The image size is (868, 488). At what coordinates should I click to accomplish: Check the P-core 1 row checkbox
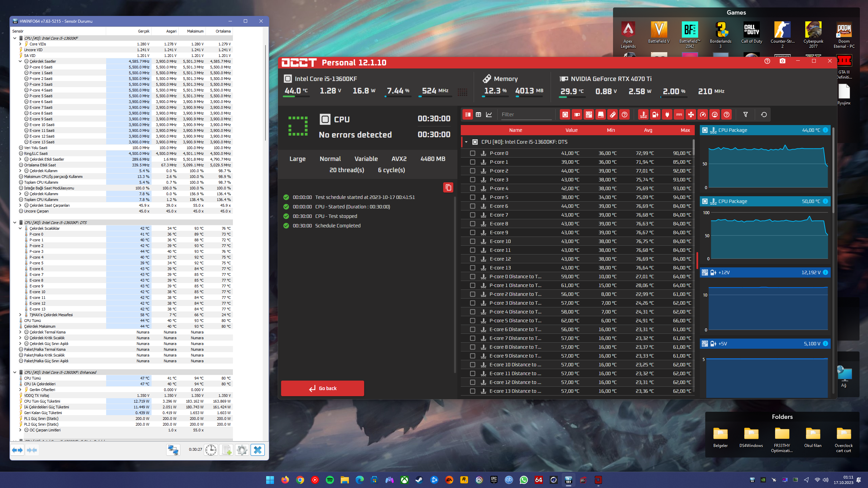point(473,162)
